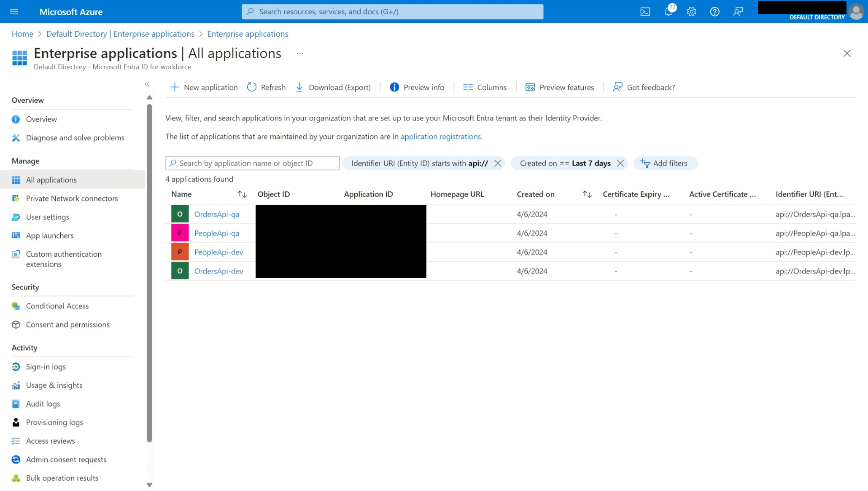Open the help question mark menu
Viewport: 868px width, 491px height.
click(x=714, y=12)
